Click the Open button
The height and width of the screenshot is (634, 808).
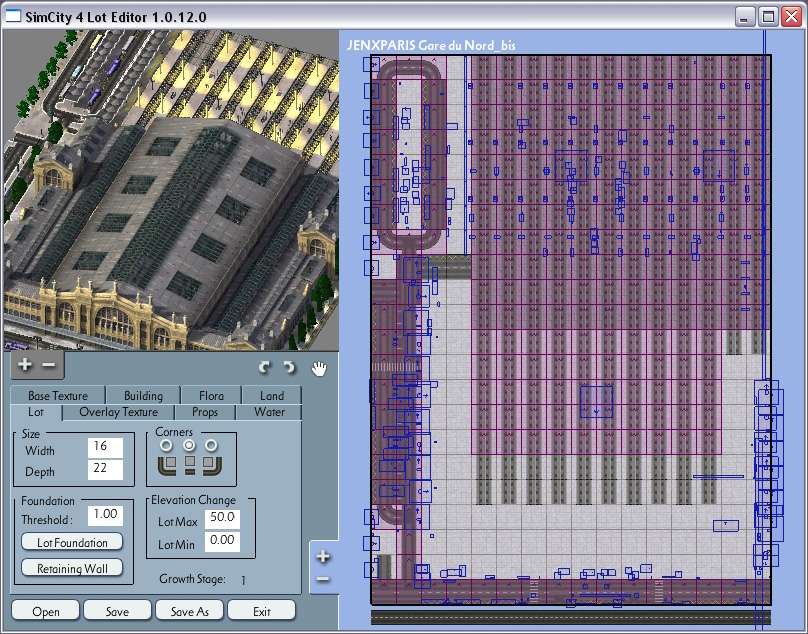[45, 611]
